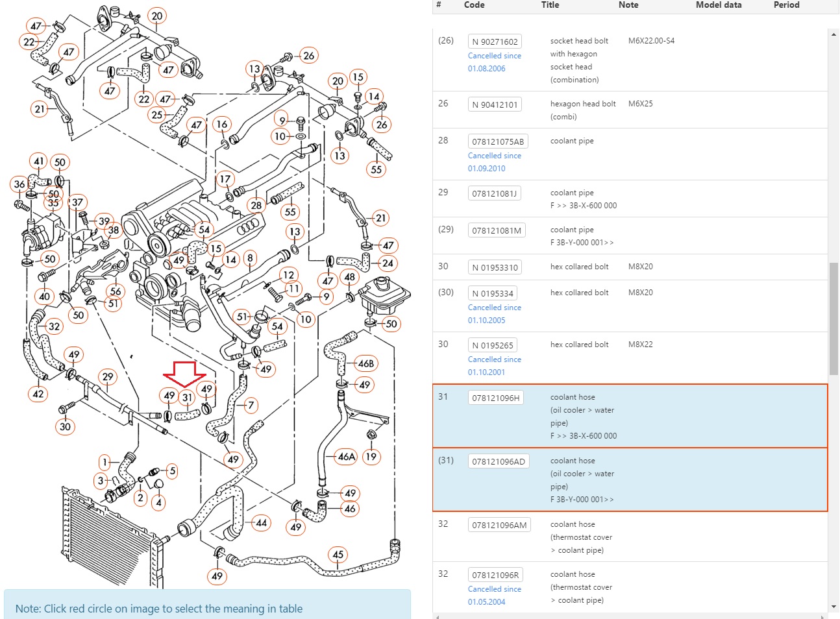840x619 pixels.
Task: Open part code 078121096AD
Action: (498, 461)
